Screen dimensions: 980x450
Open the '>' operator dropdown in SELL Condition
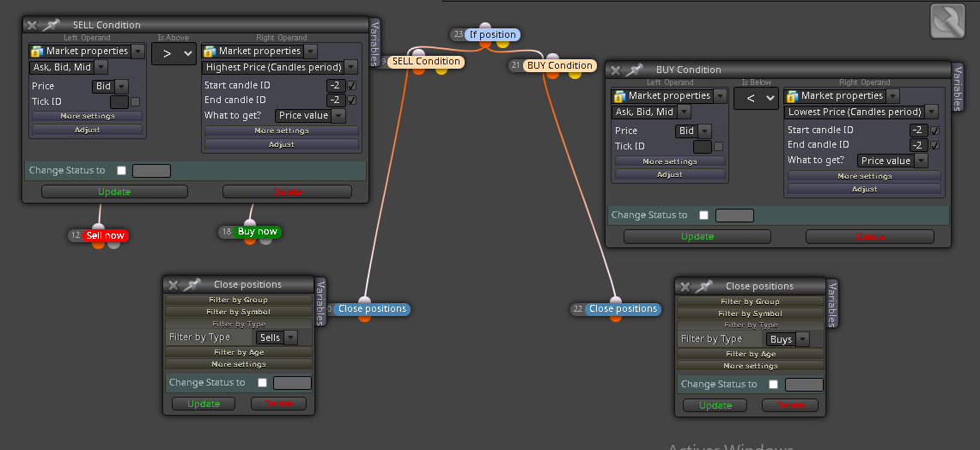[x=173, y=54]
